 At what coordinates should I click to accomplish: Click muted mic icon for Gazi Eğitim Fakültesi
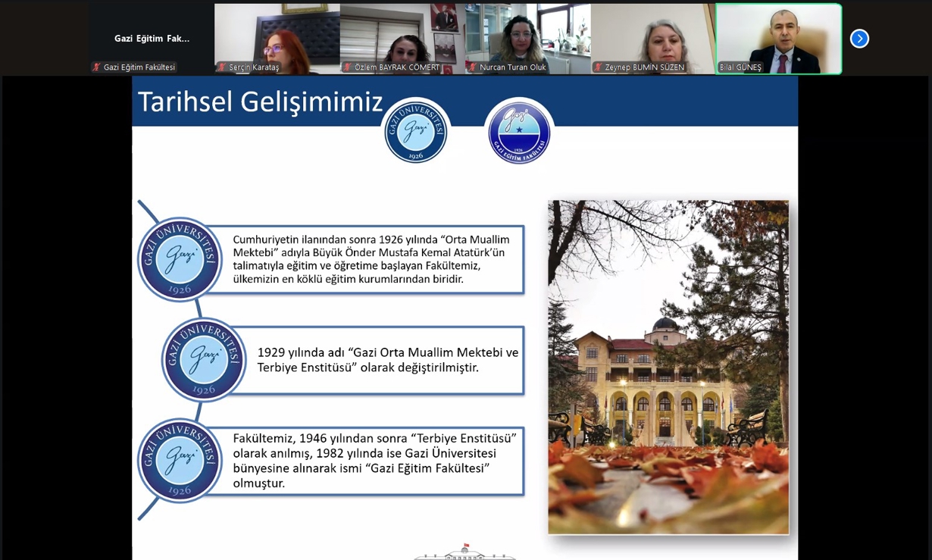click(x=96, y=67)
